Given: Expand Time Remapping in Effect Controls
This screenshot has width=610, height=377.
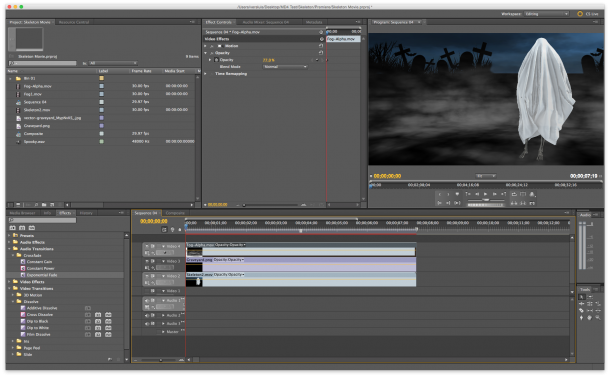Looking at the screenshot, I should (205, 74).
